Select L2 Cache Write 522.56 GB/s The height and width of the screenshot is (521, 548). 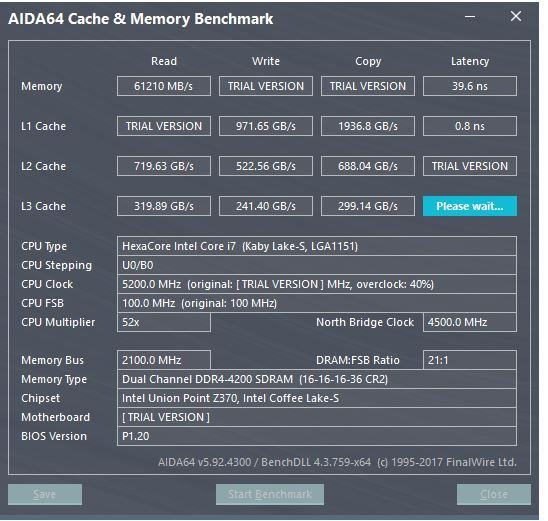(x=266, y=166)
